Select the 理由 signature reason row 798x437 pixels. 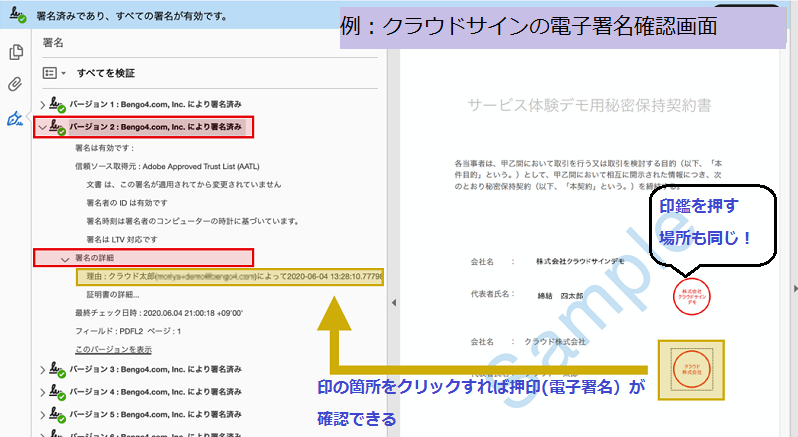230,276
